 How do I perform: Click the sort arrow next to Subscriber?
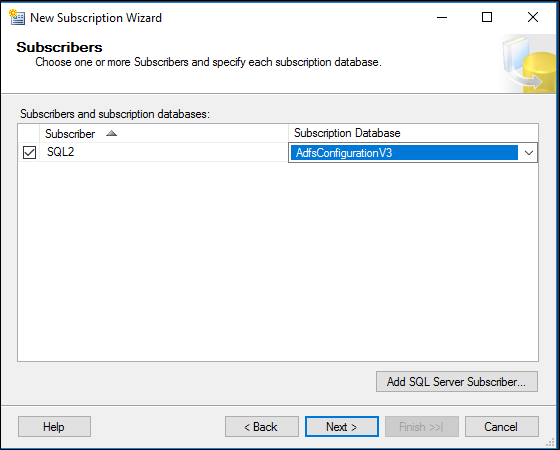[x=111, y=134]
